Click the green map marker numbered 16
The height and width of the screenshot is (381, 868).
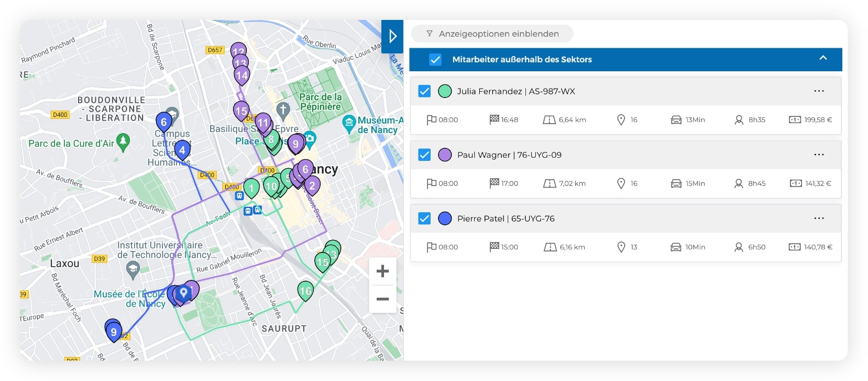[x=305, y=290]
